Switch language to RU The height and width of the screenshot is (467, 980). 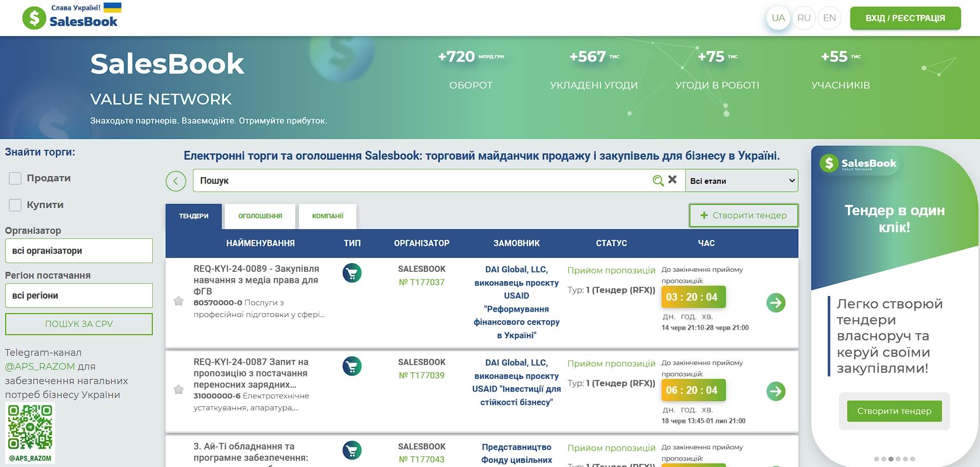(804, 18)
